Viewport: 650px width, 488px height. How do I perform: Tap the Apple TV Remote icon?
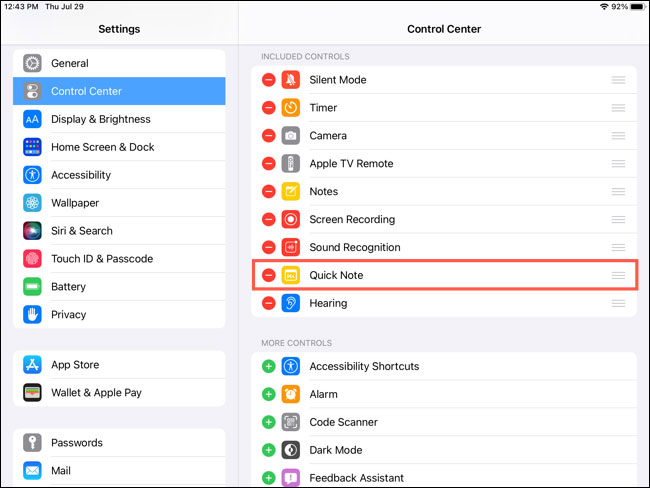(x=291, y=163)
